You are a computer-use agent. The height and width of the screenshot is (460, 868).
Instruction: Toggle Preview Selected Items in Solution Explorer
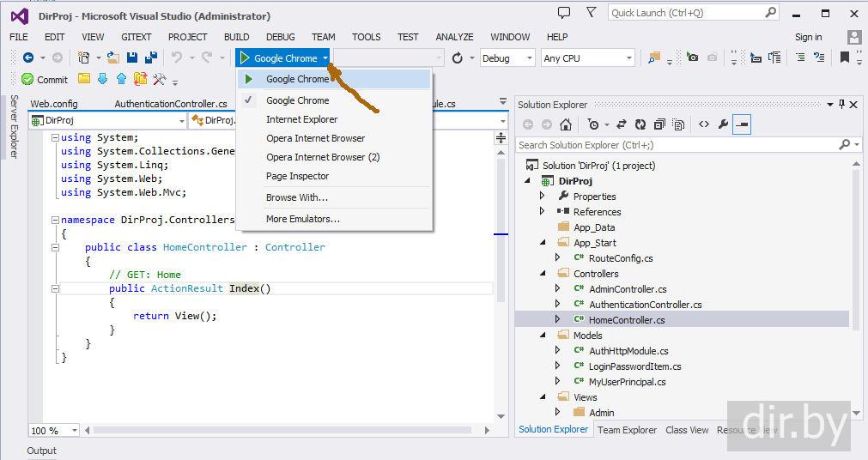point(743,125)
